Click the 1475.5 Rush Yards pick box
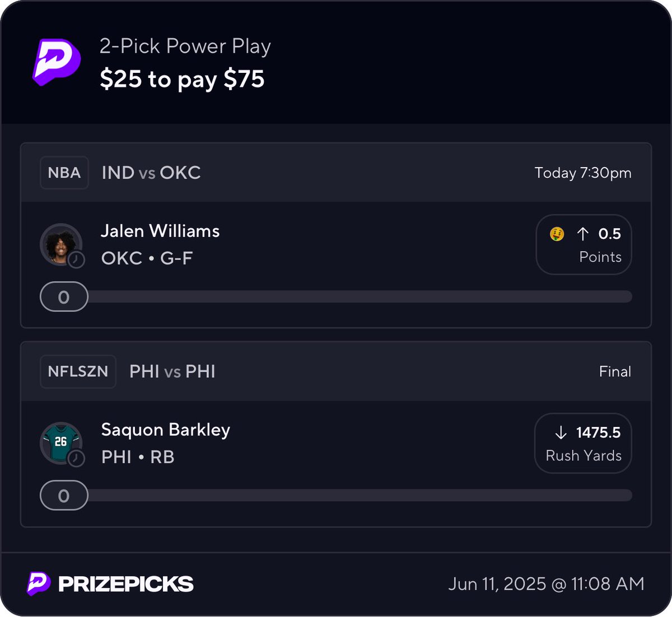Screen dimensions: 672x617 583,443
